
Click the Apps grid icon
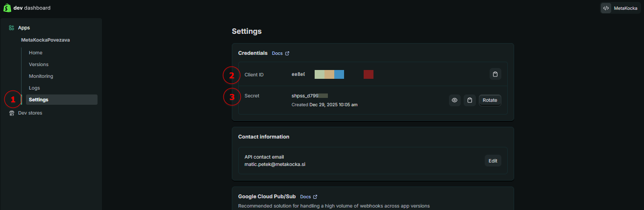pos(11,28)
